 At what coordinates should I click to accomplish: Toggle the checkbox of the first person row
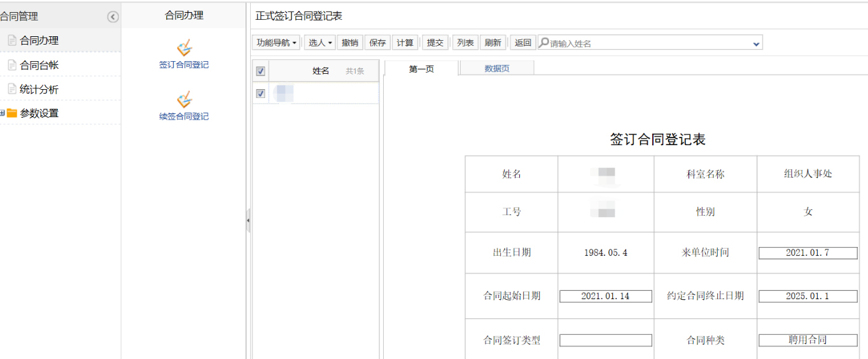(x=260, y=94)
